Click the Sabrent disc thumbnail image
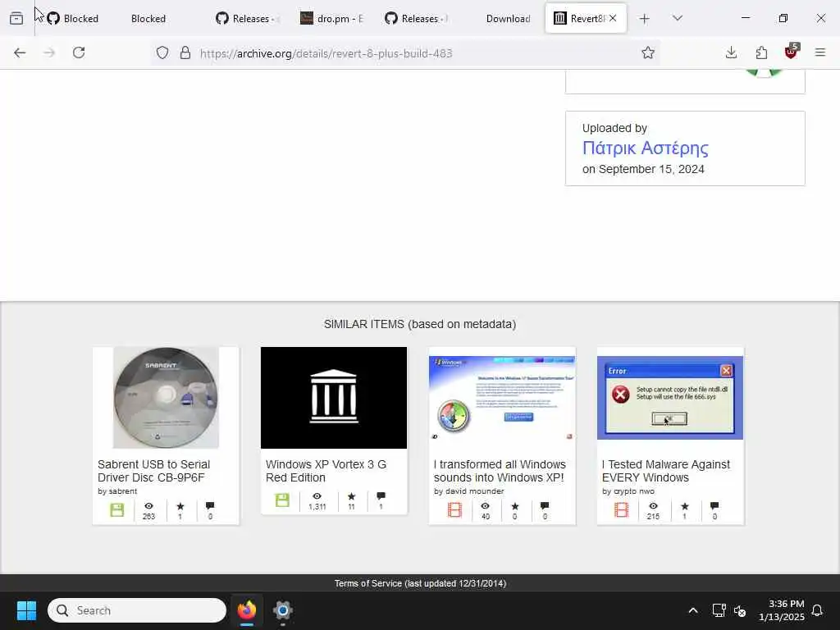This screenshot has width=840, height=630. (x=166, y=398)
